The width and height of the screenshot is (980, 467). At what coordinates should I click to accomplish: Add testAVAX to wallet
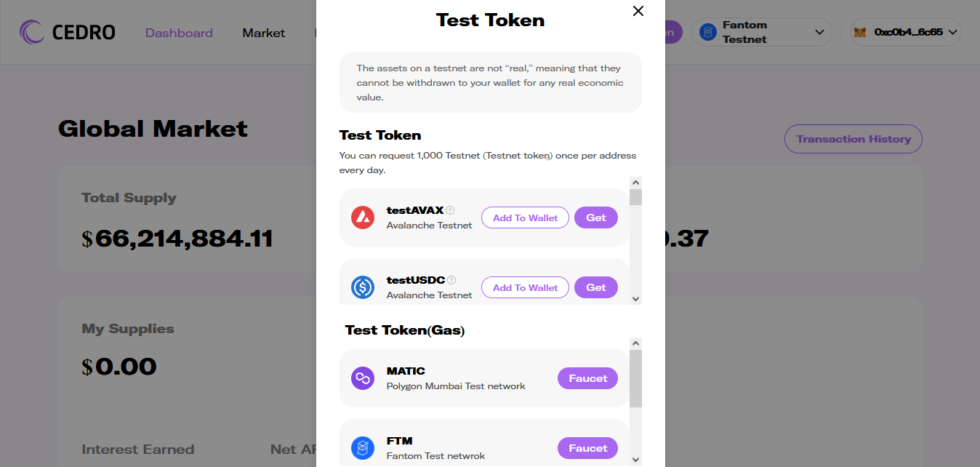coord(525,217)
